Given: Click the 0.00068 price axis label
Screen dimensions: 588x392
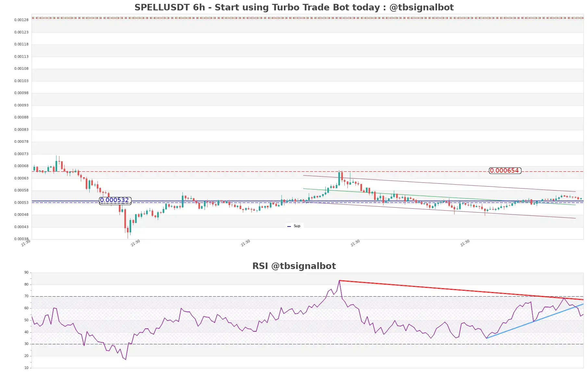Looking at the screenshot, I should [21, 166].
